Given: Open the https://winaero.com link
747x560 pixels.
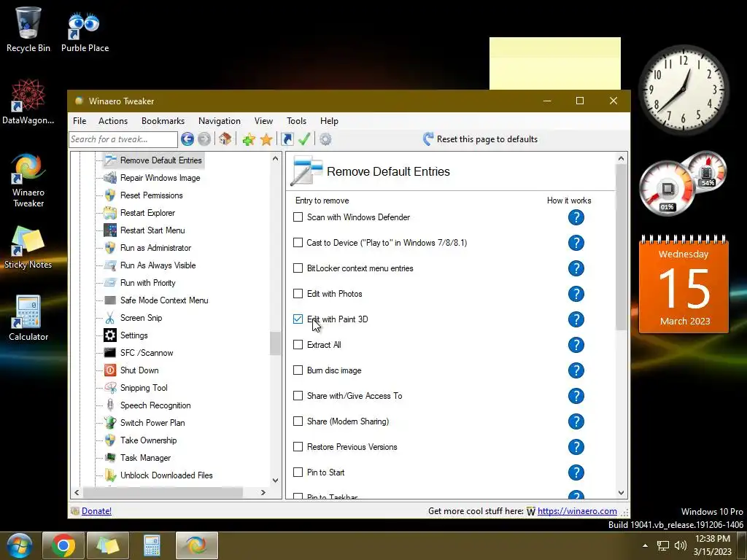Looking at the screenshot, I should click(577, 511).
